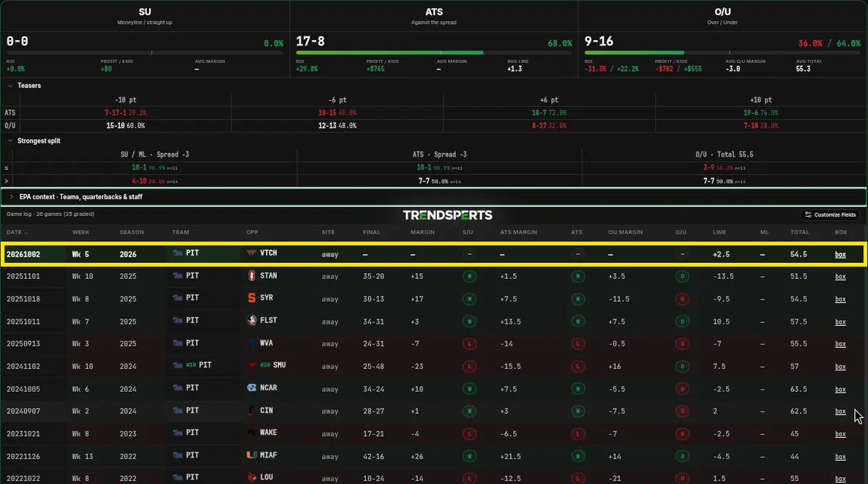Click the O/U record progress bar
868x484 pixels.
coord(722,53)
